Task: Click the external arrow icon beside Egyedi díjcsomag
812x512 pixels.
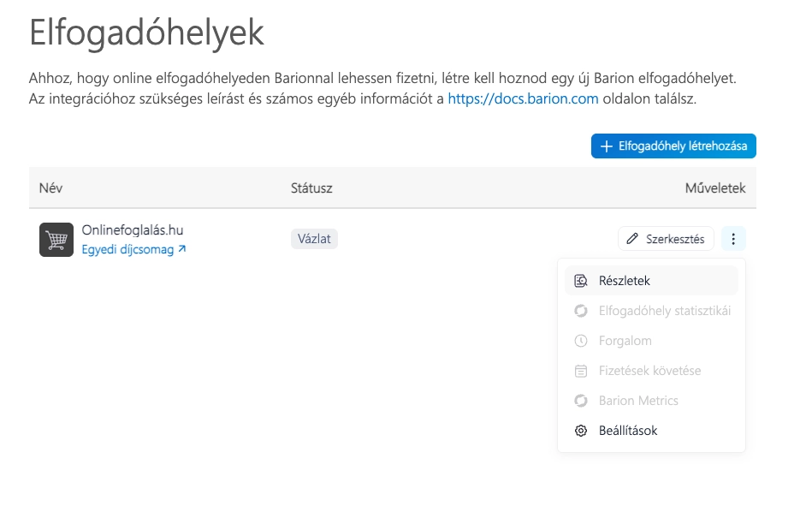Action: pyautogui.click(x=182, y=250)
